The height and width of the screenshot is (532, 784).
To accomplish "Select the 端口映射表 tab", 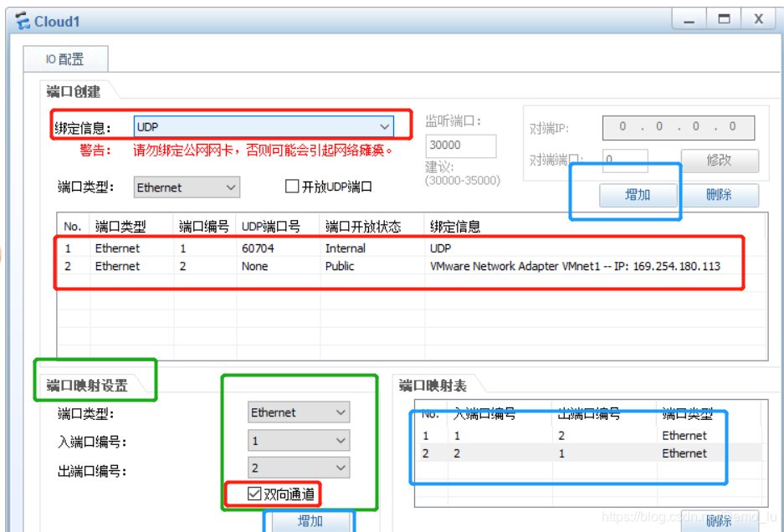I will [433, 386].
